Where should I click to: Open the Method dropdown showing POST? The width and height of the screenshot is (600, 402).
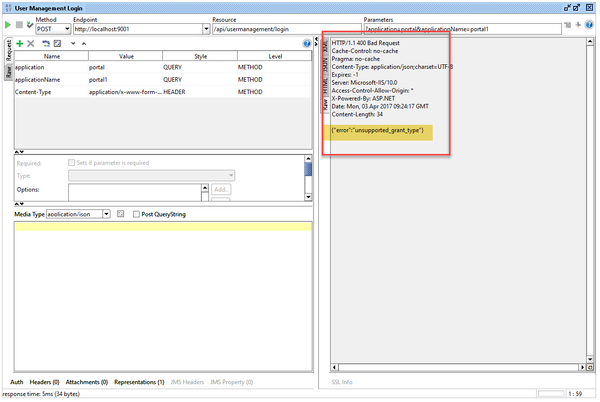coord(50,29)
